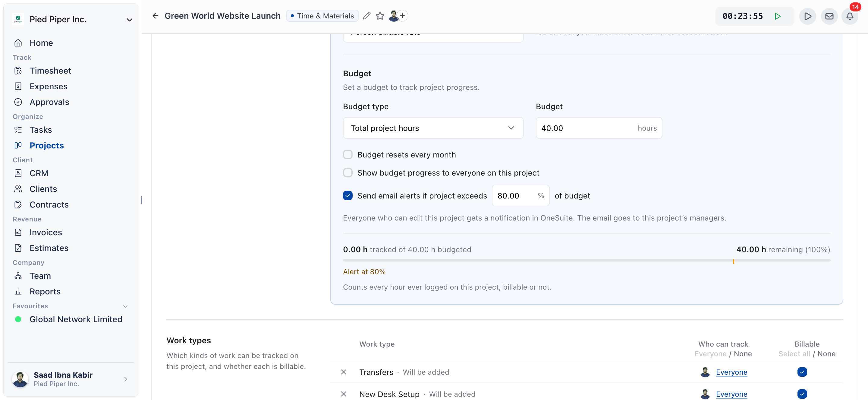This screenshot has height=400, width=868.
Task: Open the grey play circle button
Action: point(807,16)
